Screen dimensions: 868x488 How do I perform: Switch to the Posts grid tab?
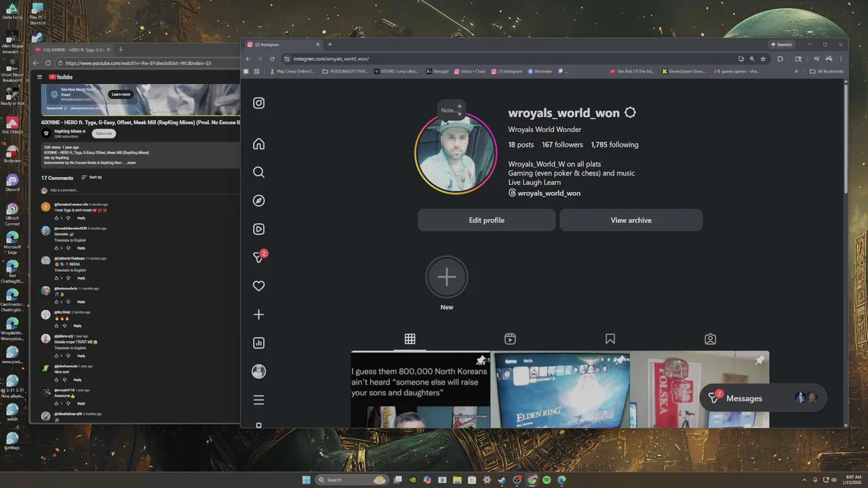point(410,339)
